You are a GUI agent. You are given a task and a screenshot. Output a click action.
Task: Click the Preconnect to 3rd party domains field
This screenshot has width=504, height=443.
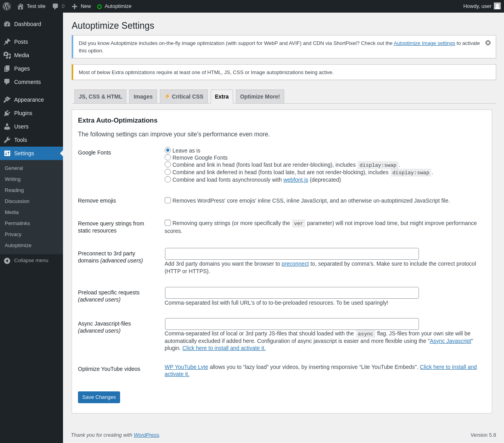[x=292, y=254]
